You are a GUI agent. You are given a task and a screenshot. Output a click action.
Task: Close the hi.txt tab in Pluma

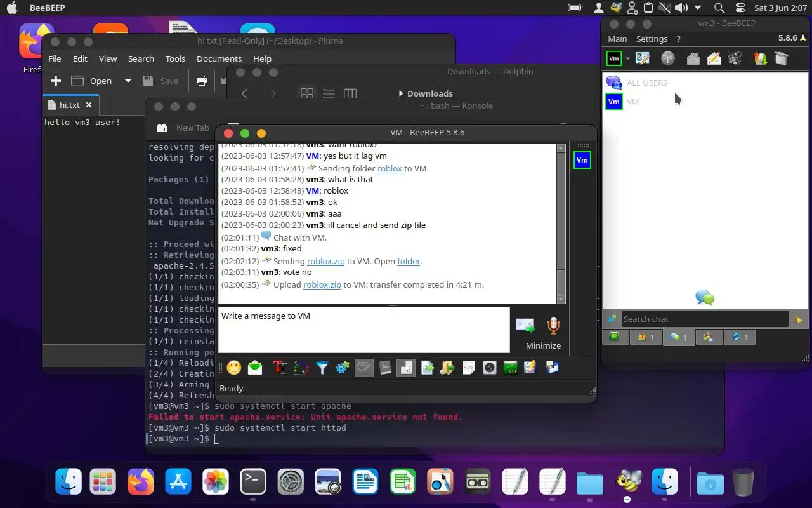coord(89,105)
